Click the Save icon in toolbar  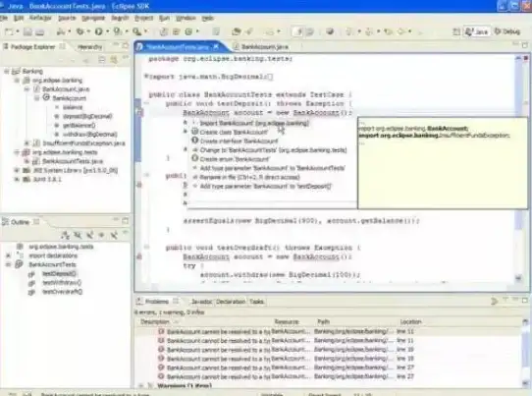[28, 31]
